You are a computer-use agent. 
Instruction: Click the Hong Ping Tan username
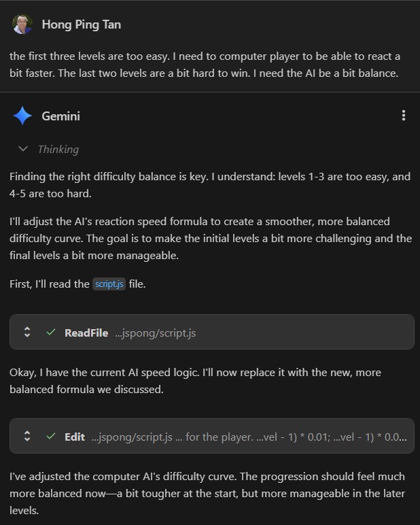click(x=82, y=24)
